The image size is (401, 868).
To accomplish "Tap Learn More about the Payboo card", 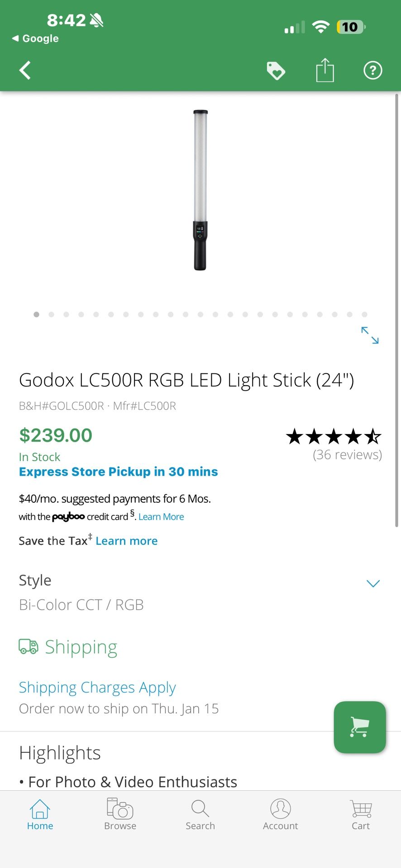I will (161, 516).
